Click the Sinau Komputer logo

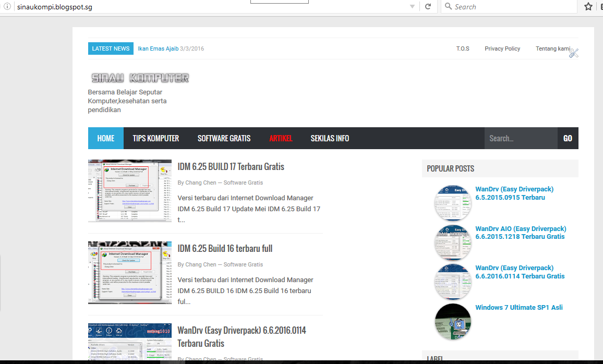tap(140, 78)
